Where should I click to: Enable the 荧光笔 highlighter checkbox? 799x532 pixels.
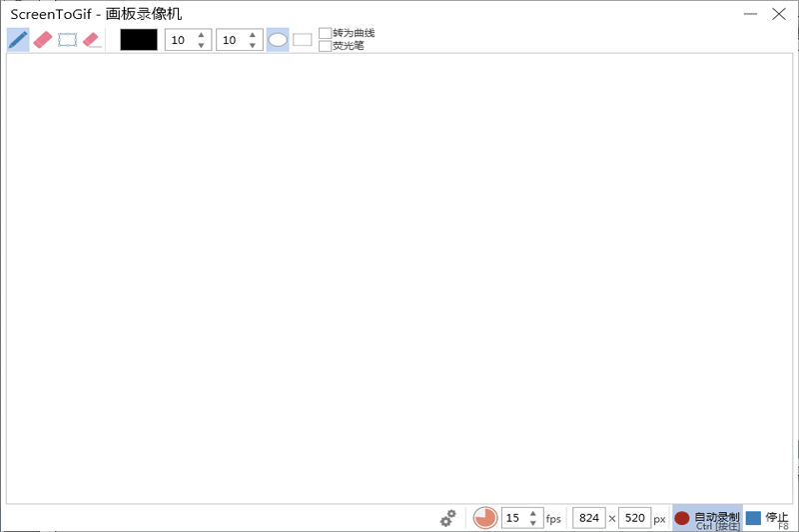[325, 46]
